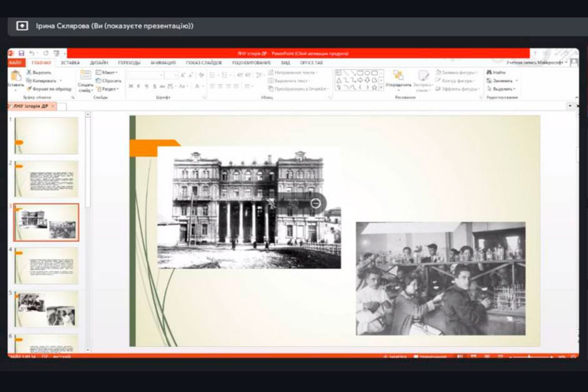Click the Cut (Вырезать) scissors icon

[x=29, y=73]
